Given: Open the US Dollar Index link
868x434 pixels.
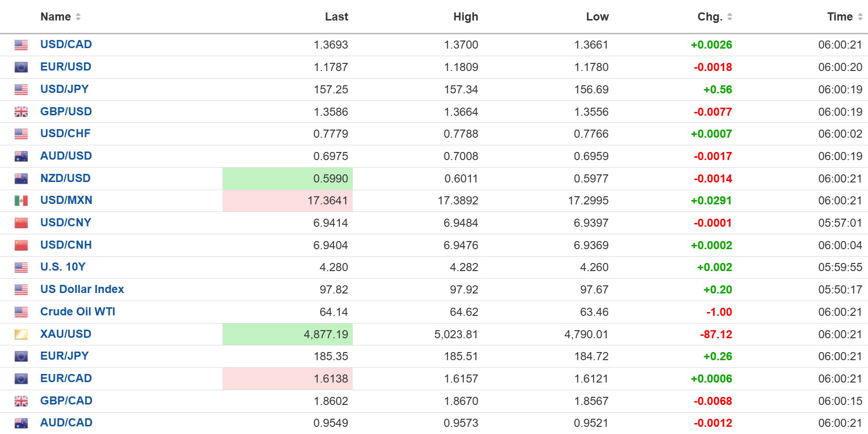Looking at the screenshot, I should point(82,289).
